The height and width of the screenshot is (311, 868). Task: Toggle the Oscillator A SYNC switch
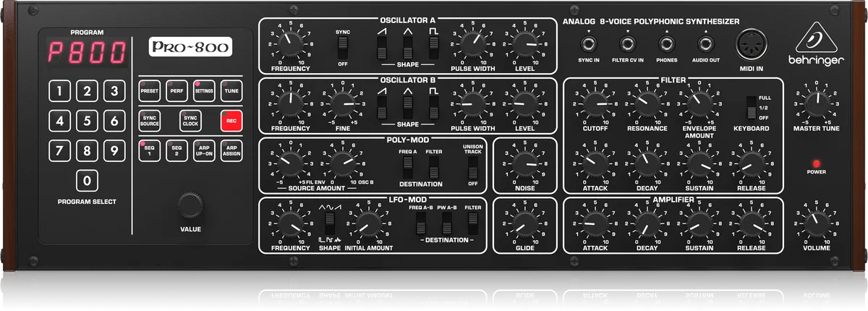click(342, 49)
